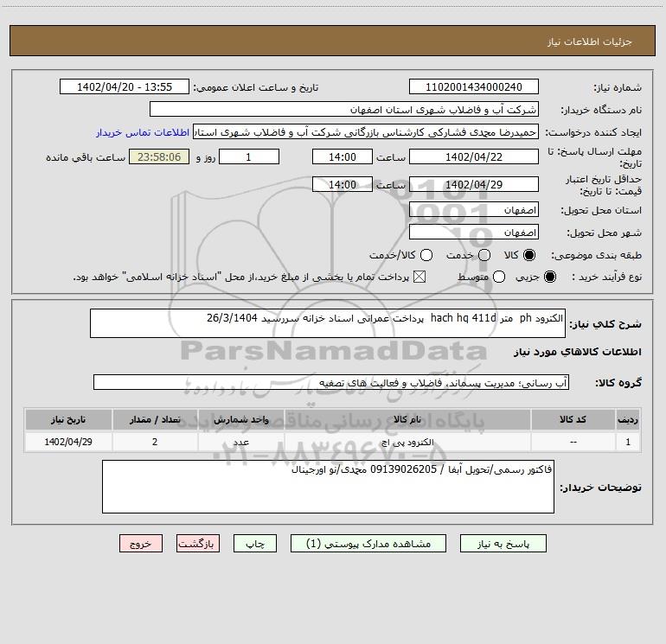Click the response deadline date 1402/04/22
The image size is (666, 644).
pos(474,156)
